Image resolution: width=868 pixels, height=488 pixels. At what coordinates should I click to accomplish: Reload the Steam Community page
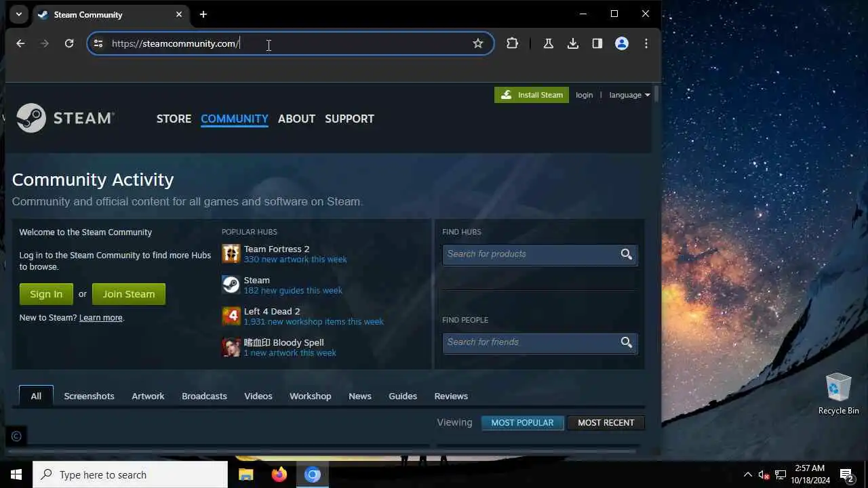pyautogui.click(x=69, y=43)
